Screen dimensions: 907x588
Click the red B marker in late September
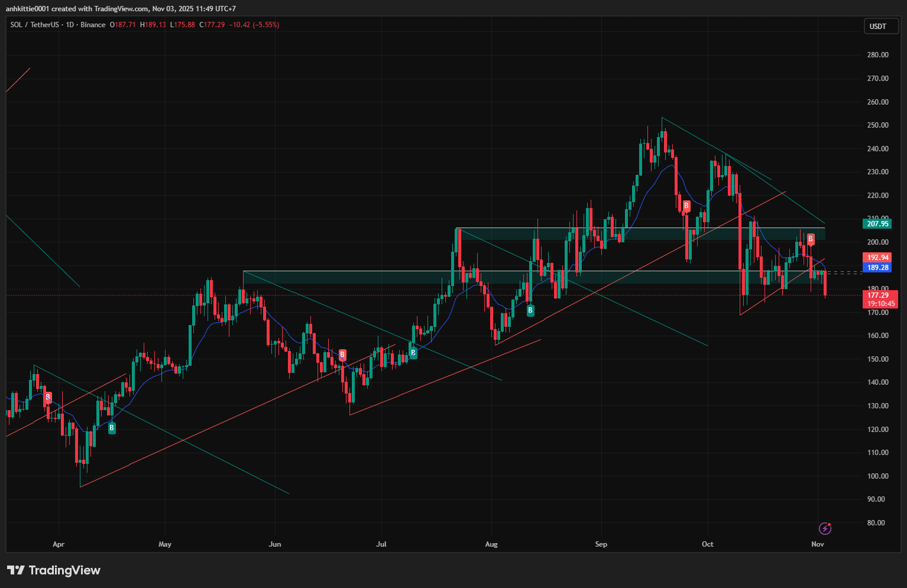coord(686,206)
